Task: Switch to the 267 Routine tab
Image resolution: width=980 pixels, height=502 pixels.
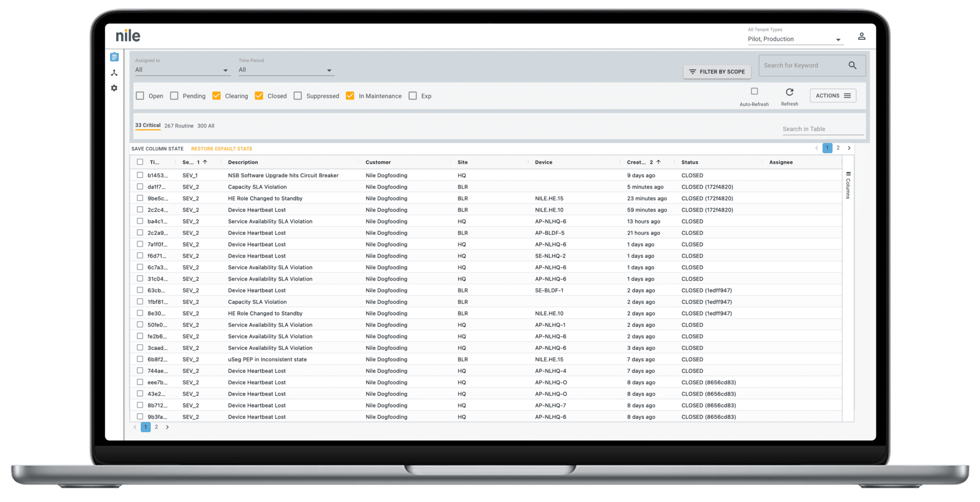Action: pos(178,125)
